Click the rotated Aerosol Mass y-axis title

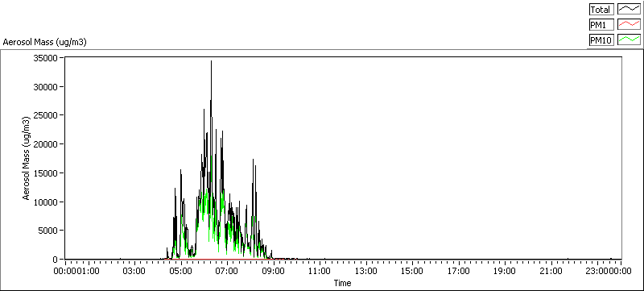coord(27,159)
